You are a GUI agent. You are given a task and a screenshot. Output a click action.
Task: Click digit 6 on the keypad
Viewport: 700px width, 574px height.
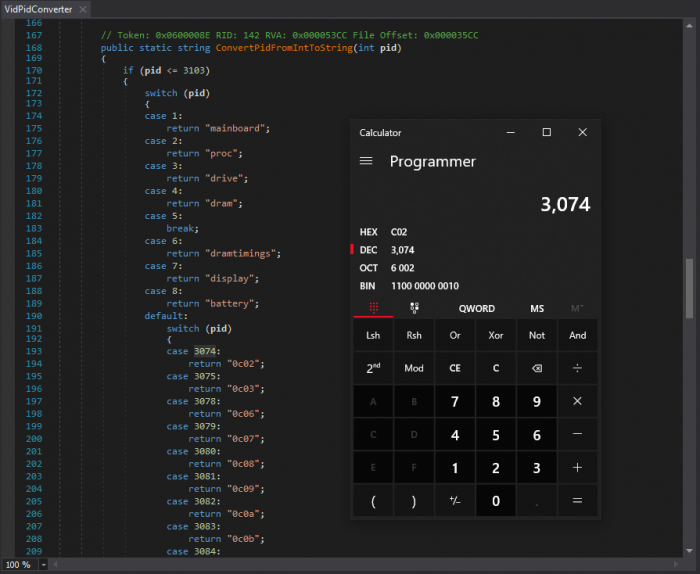tap(537, 434)
